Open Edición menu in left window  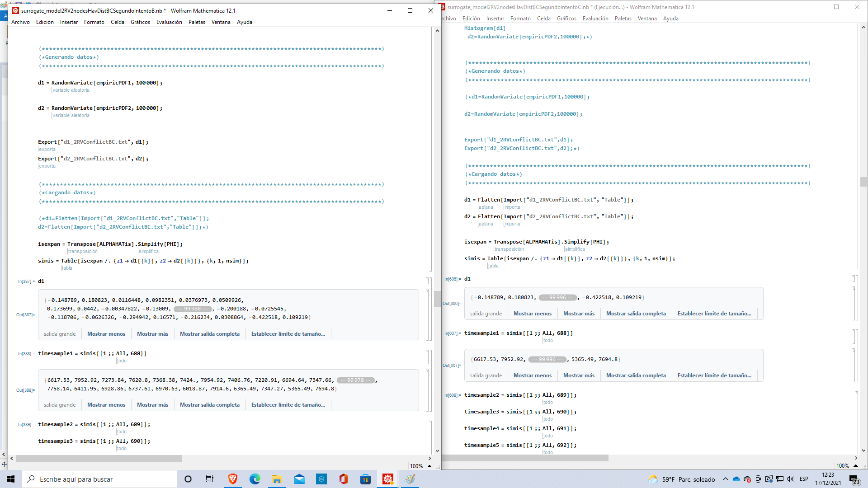pos(45,22)
